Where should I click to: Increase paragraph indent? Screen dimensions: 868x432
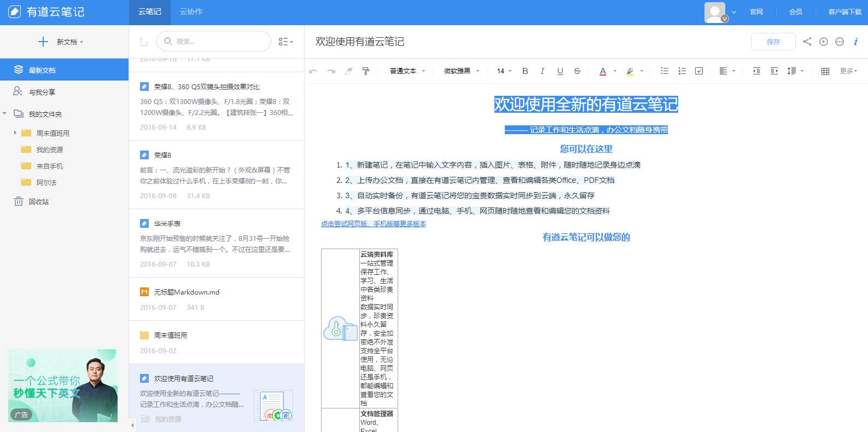(756, 71)
